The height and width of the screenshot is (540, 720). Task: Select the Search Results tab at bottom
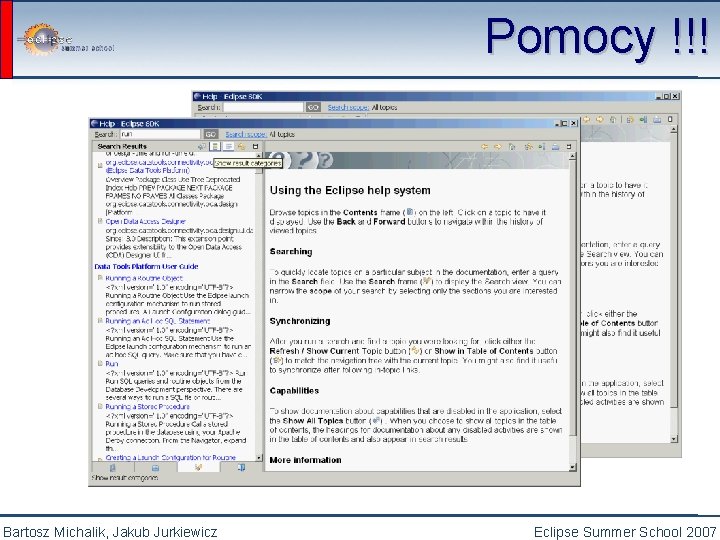coord(198,467)
